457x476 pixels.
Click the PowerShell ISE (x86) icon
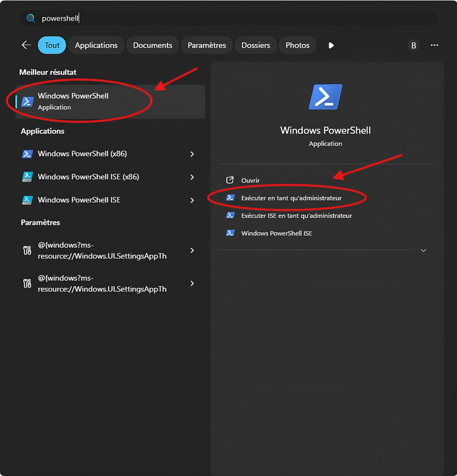27,177
